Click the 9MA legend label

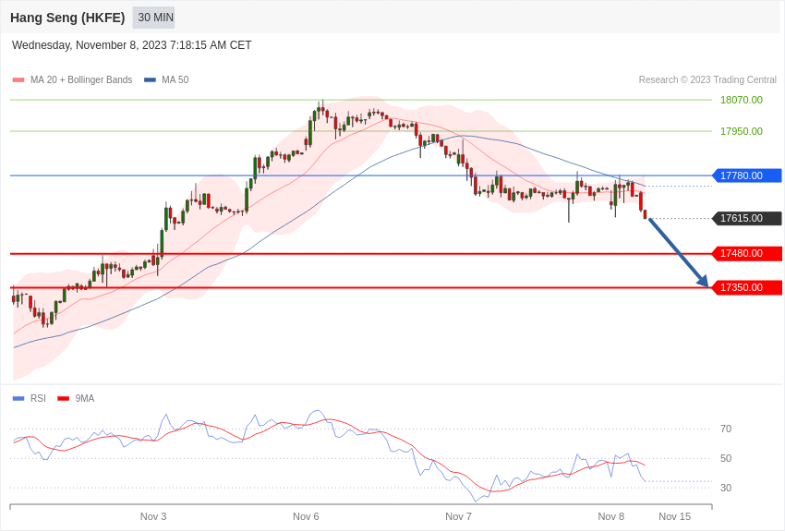[x=85, y=398]
